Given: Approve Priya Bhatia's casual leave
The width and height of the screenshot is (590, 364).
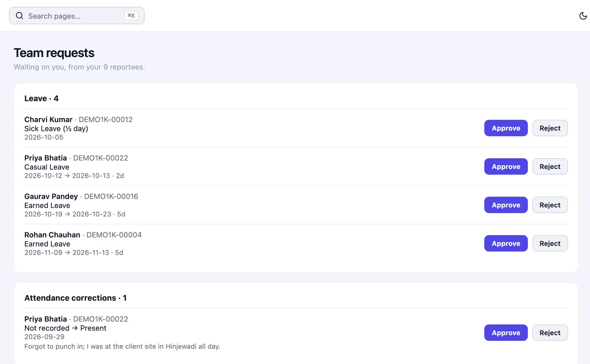Looking at the screenshot, I should point(506,166).
